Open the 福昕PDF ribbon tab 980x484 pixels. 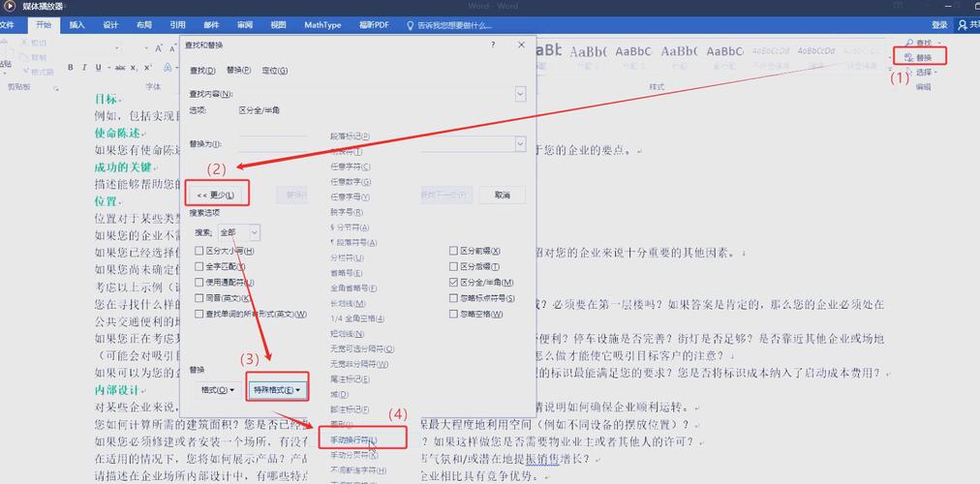point(374,25)
